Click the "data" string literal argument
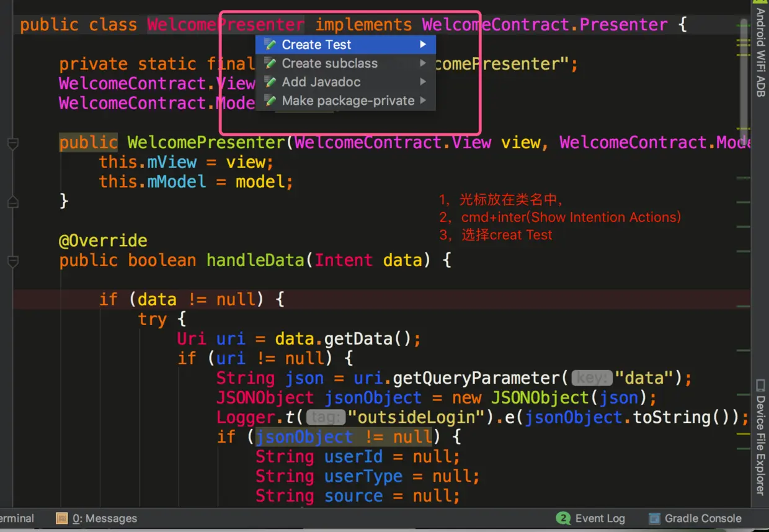 pos(644,378)
